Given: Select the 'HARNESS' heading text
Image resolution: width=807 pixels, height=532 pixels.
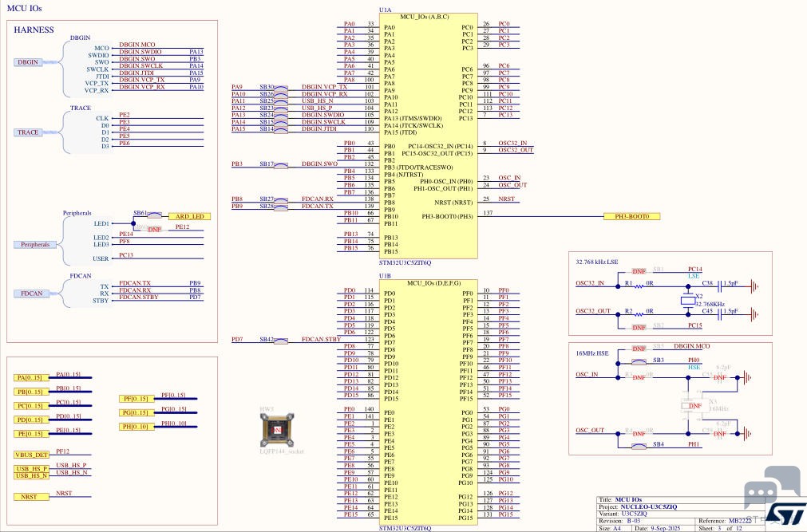Looking at the screenshot, I should (x=34, y=30).
